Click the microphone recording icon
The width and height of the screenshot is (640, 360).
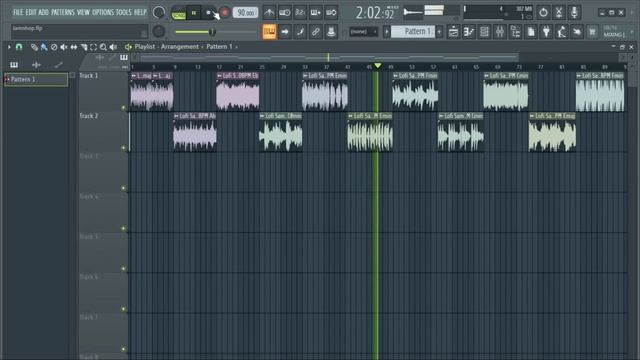click(574, 13)
